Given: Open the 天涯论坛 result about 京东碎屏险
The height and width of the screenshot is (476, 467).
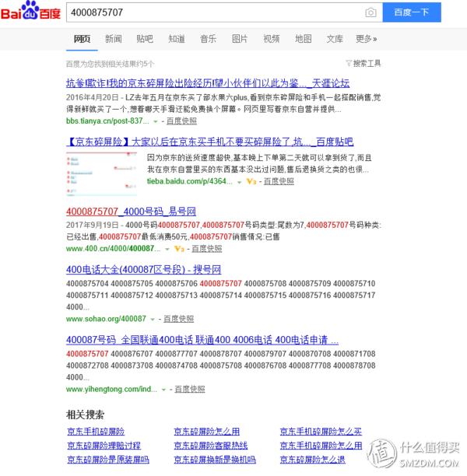Looking at the screenshot, I should [x=208, y=83].
